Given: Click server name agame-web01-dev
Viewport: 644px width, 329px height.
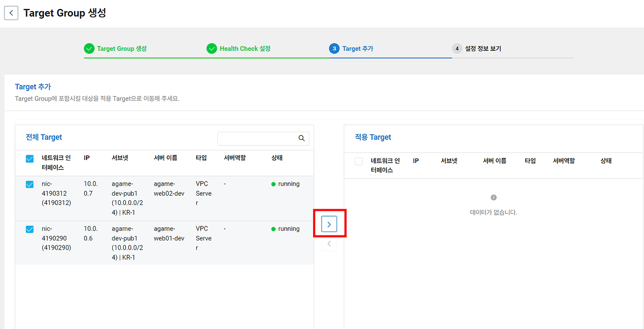Looking at the screenshot, I should click(169, 233).
